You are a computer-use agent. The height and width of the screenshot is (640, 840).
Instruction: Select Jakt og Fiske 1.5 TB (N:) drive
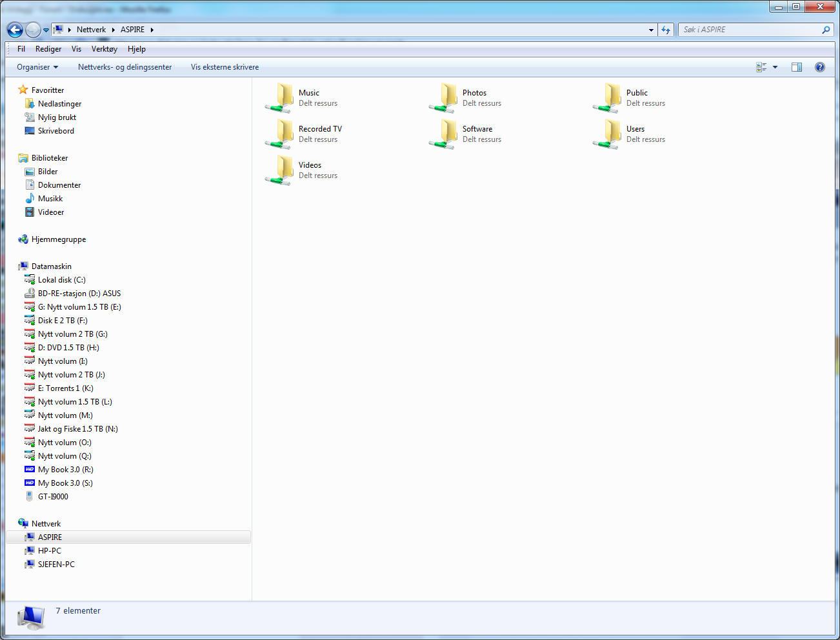[78, 429]
